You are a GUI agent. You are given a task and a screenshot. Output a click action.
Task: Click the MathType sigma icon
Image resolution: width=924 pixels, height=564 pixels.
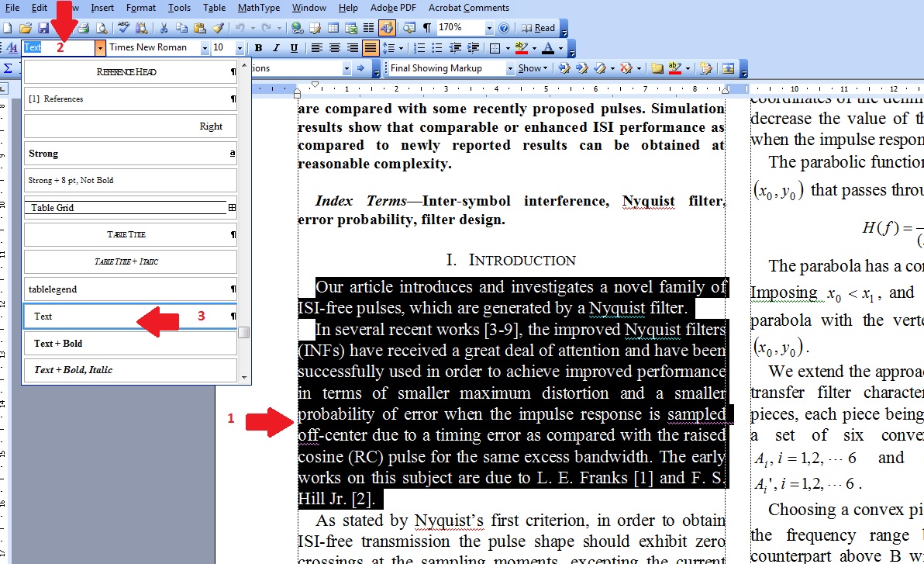click(8, 68)
